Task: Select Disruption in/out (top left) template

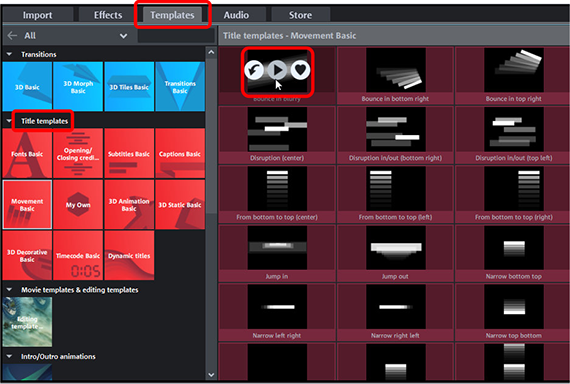Action: [513, 135]
